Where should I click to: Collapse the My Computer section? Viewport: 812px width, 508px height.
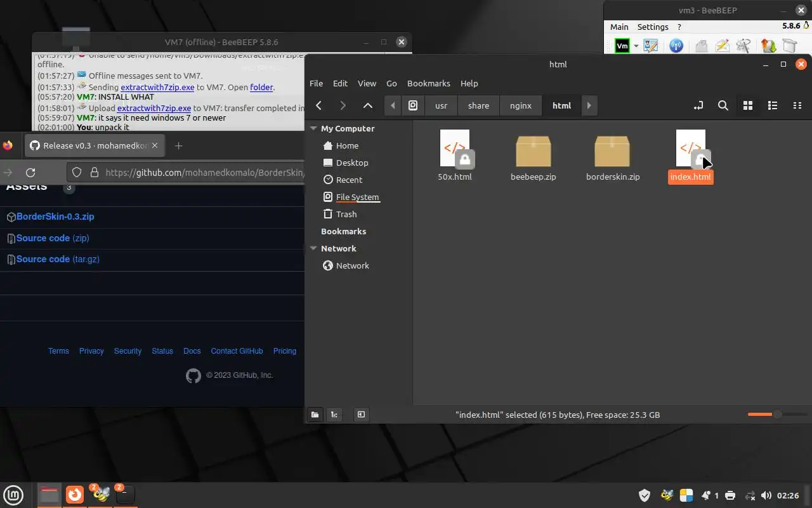313,128
